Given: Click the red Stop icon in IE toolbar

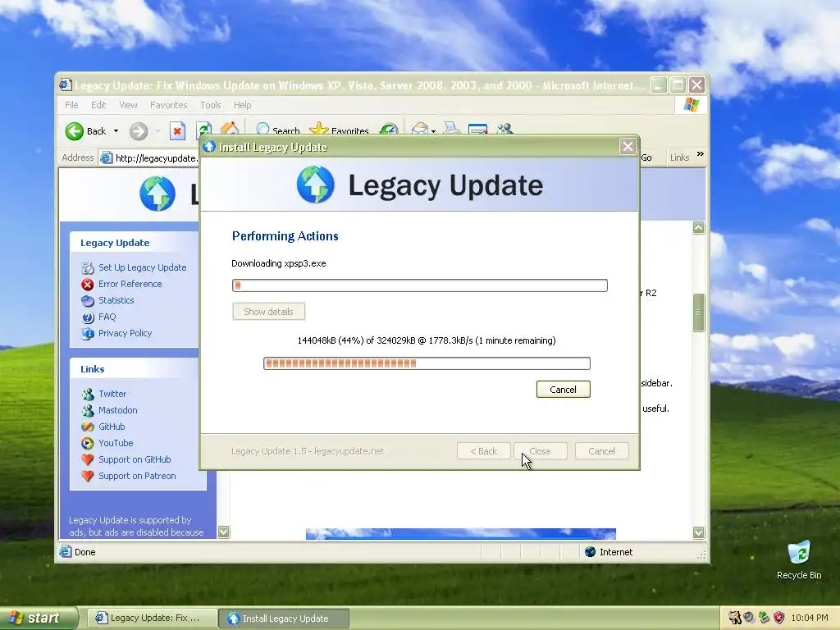Looking at the screenshot, I should coord(177,130).
